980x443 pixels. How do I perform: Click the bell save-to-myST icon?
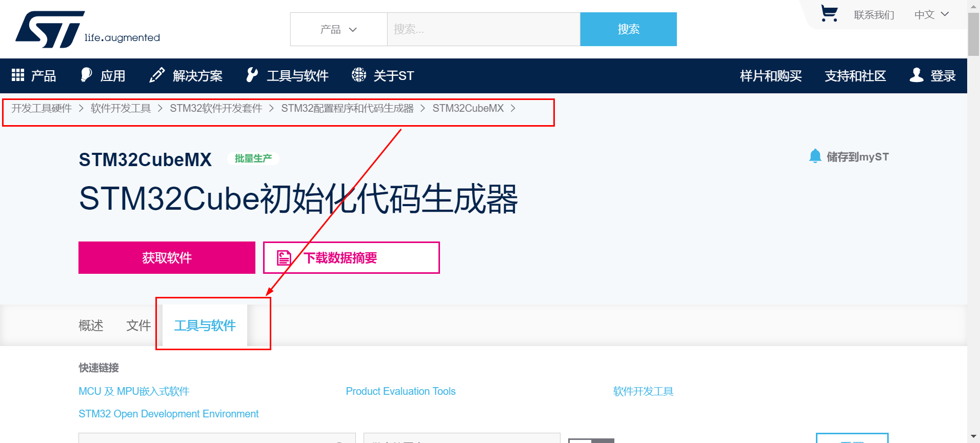[x=815, y=156]
